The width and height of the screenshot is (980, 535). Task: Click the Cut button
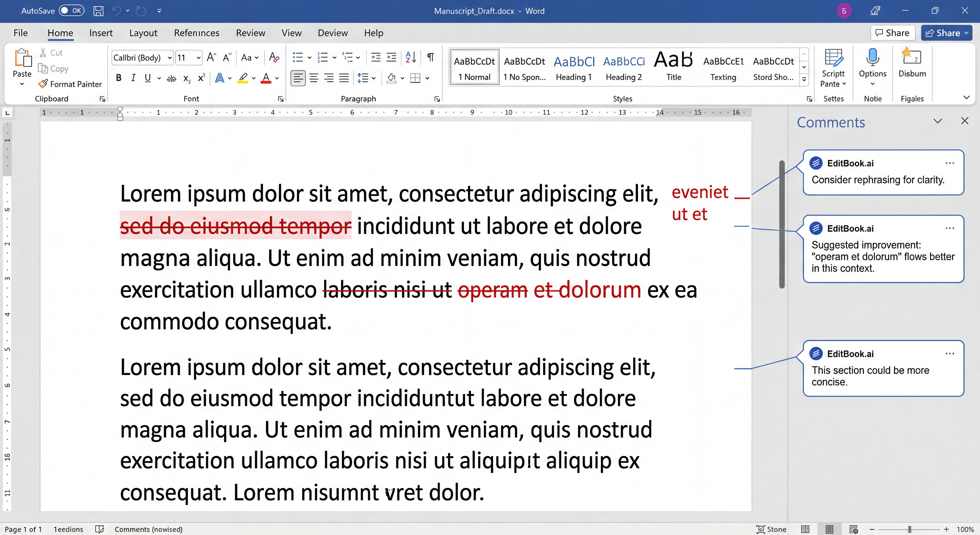click(51, 53)
